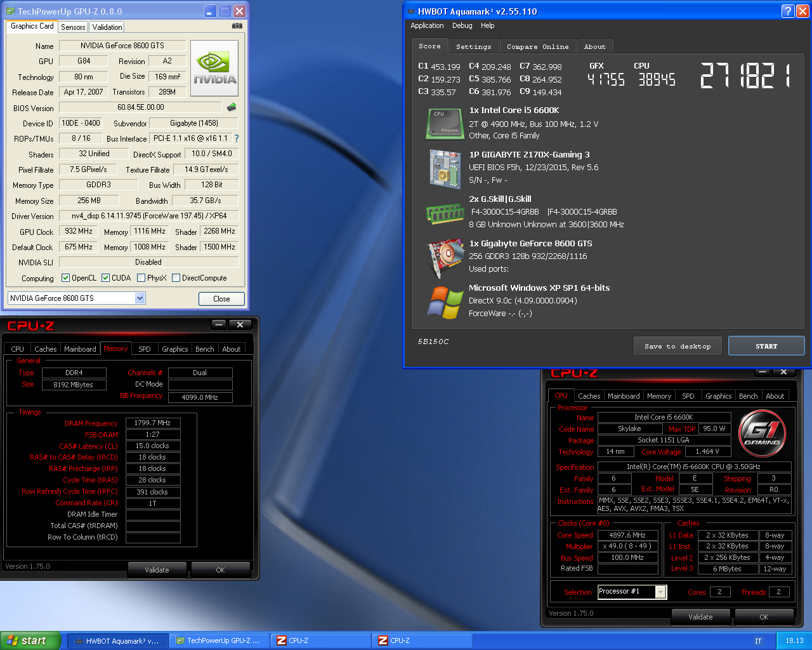Viewport: 812px width, 650px height.
Task: Click the Core Speed value in CPU-Z
Action: pyautogui.click(x=627, y=535)
